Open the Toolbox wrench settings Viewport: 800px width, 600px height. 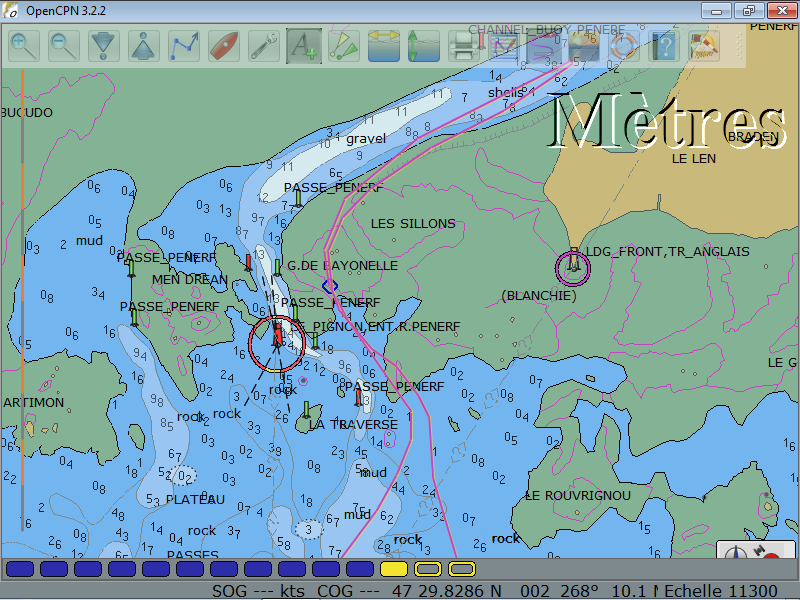tap(264, 46)
